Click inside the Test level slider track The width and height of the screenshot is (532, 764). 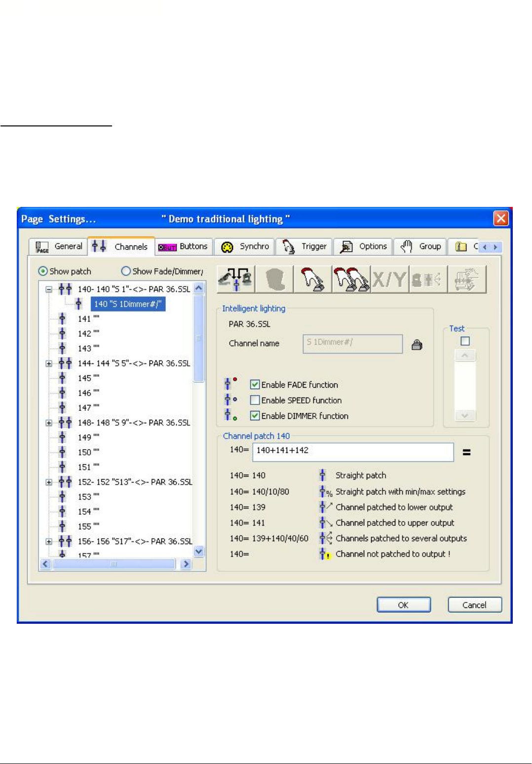point(465,386)
